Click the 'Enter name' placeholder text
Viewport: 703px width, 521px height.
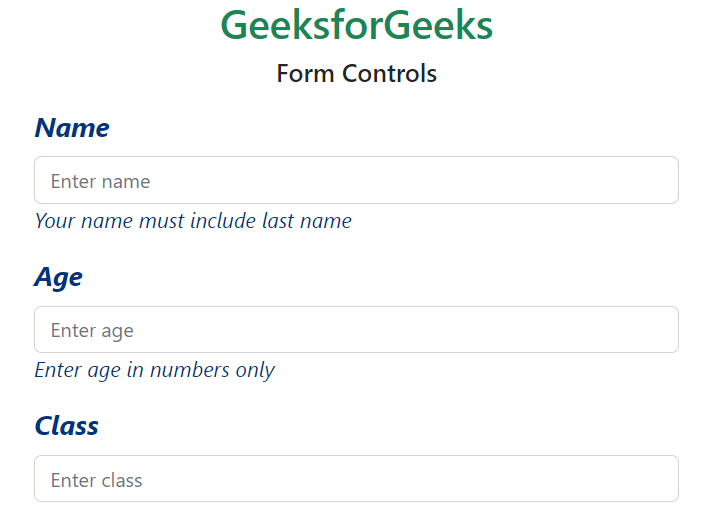[x=100, y=182]
